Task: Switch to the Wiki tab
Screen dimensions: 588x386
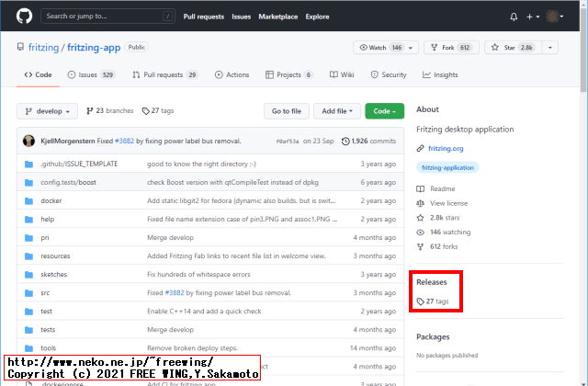Action: click(342, 74)
